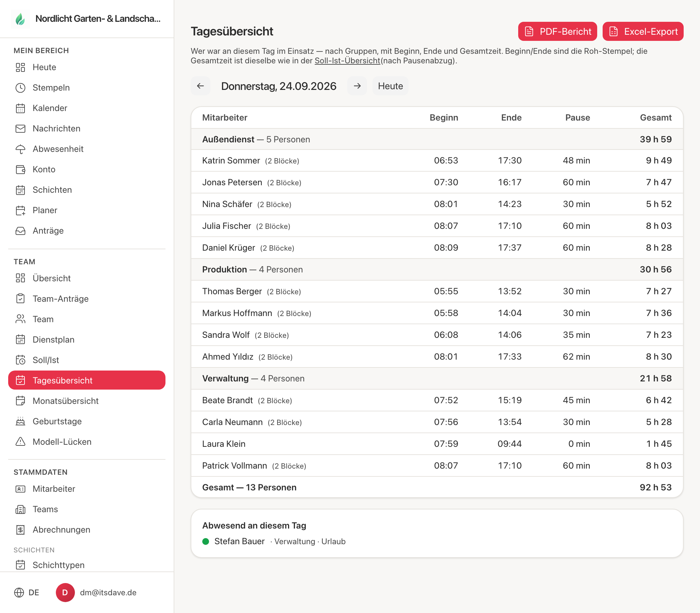
Task: Open the Soll-Ist-Übersicht link
Action: 347,61
